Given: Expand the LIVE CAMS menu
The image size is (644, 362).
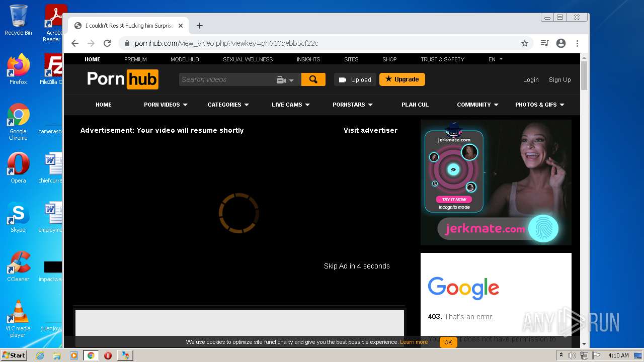Looking at the screenshot, I should tap(291, 105).
